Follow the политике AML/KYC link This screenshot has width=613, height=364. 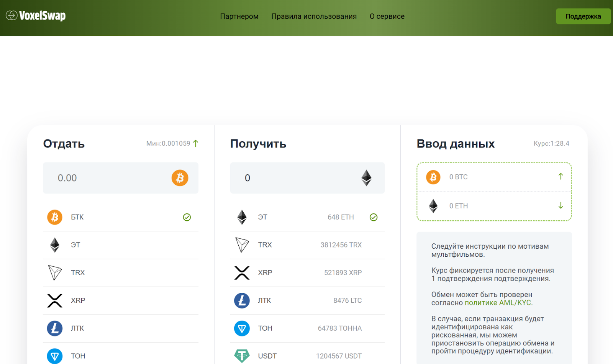click(x=498, y=303)
